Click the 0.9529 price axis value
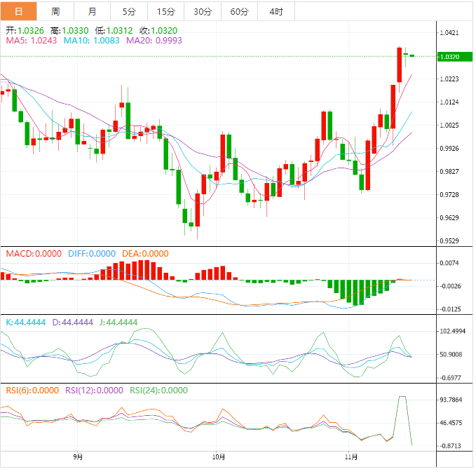This screenshot has width=476, height=474. point(449,241)
